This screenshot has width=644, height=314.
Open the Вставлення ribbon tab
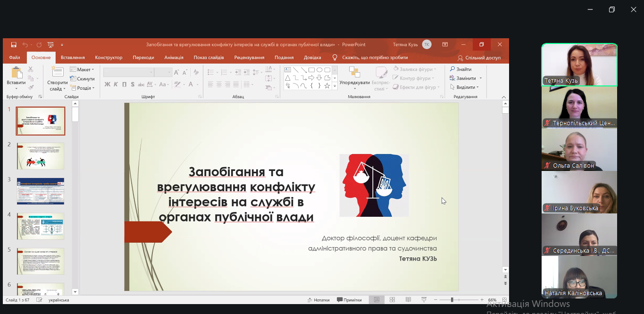pyautogui.click(x=73, y=58)
